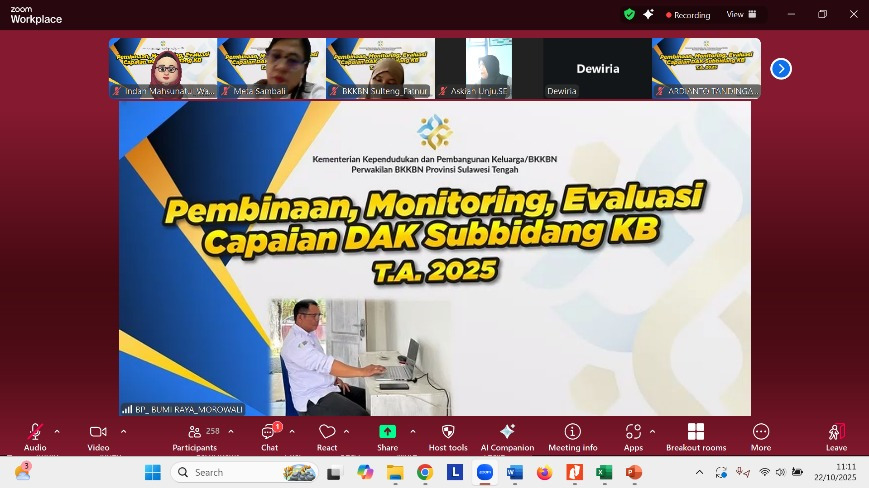The image size is (869, 488).
Task: Expand the video options chevron
Action: point(123,431)
